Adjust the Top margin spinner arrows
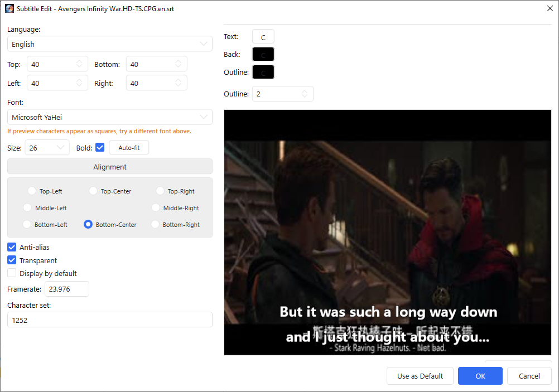 click(79, 64)
